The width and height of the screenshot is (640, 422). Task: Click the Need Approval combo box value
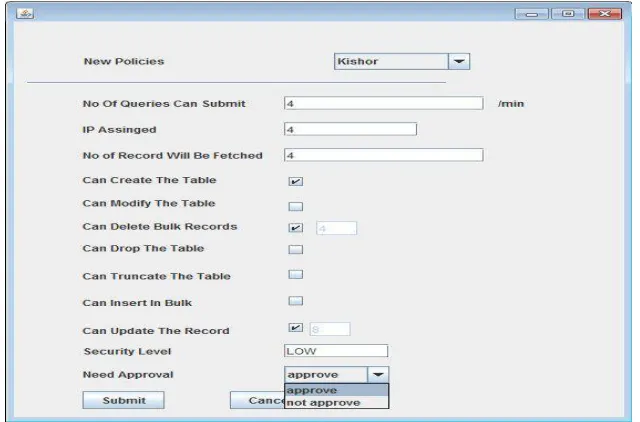326,374
